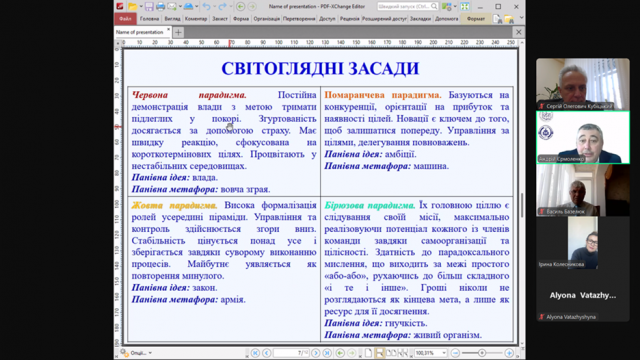The image size is (640, 360).
Task: Open the Вигляд ribbon tab
Action: coord(172,19)
